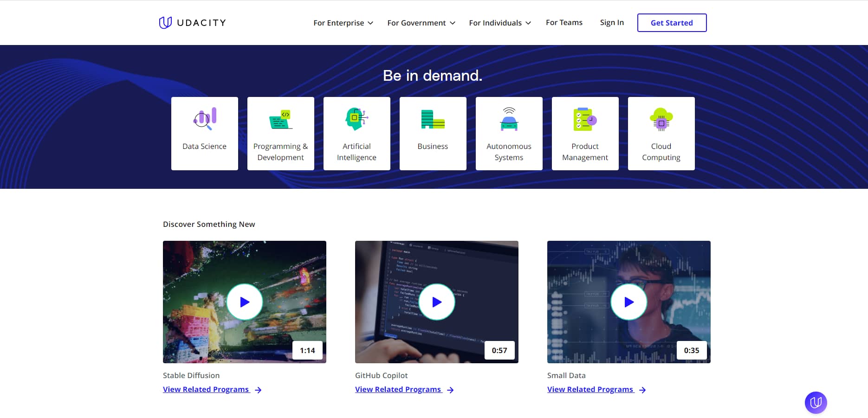Expand the For Individuals dropdown chevron
Screen dimensions: 868x418
pos(528,23)
